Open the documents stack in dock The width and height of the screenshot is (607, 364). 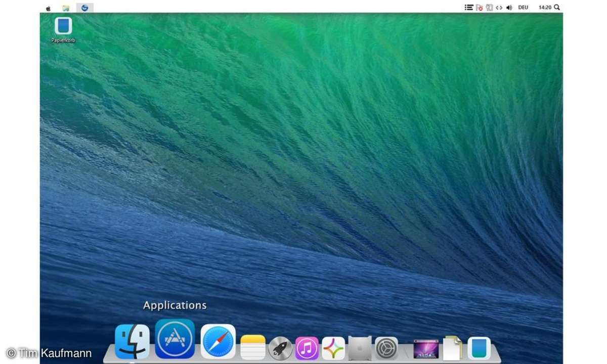tap(453, 348)
